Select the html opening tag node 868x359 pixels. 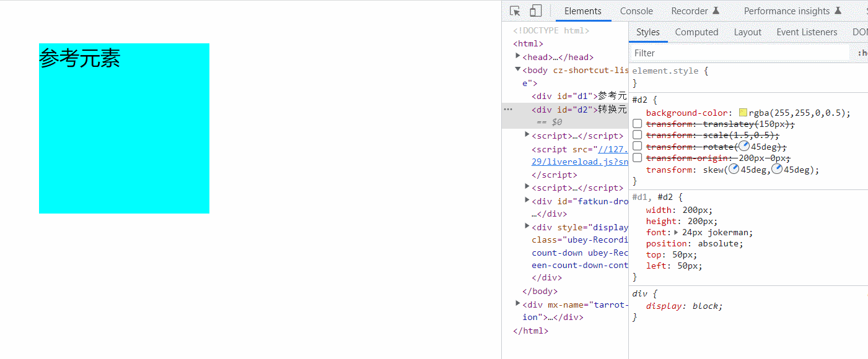[528, 43]
